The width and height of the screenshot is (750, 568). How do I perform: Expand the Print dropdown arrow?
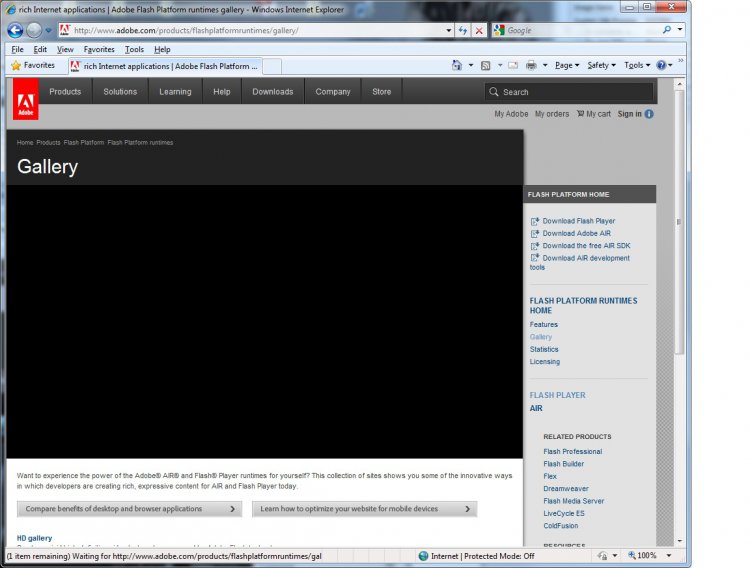coord(545,65)
